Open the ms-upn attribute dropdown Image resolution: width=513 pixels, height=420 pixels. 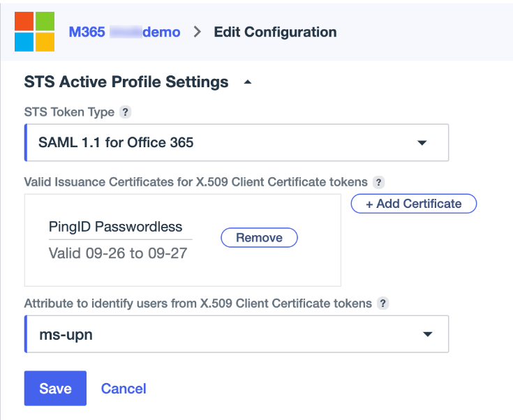[x=237, y=334]
